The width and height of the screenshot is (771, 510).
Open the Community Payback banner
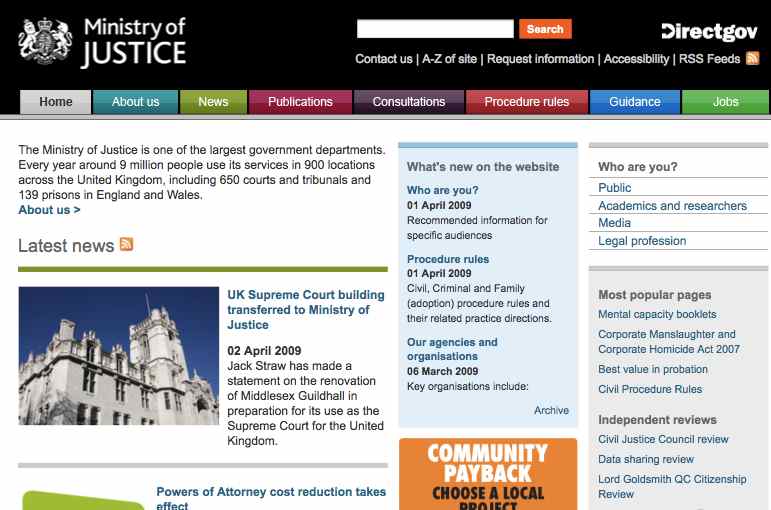(488, 474)
